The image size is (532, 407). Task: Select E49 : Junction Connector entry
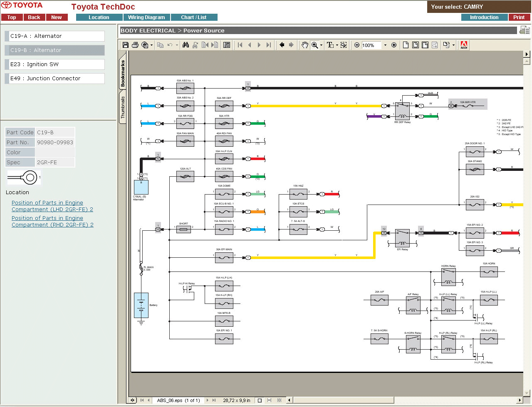pos(54,79)
